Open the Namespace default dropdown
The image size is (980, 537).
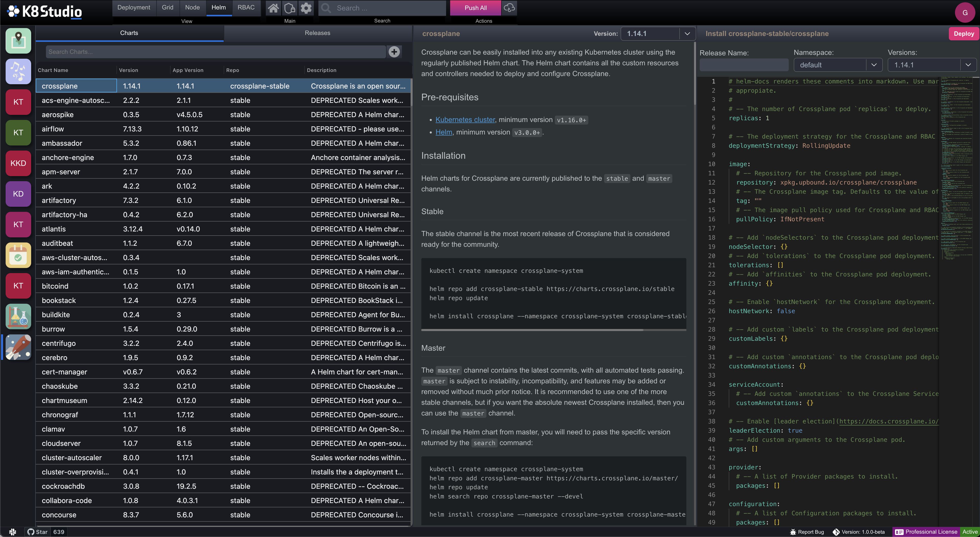tap(838, 65)
